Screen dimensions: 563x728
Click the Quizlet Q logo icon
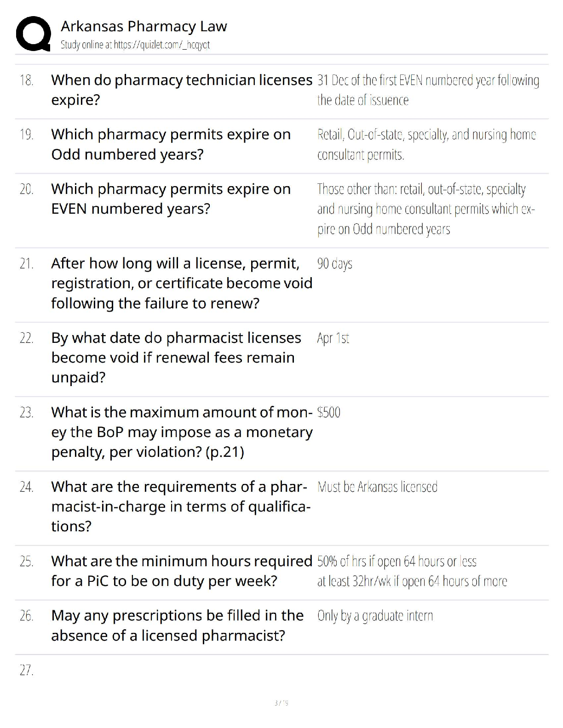coord(33,34)
